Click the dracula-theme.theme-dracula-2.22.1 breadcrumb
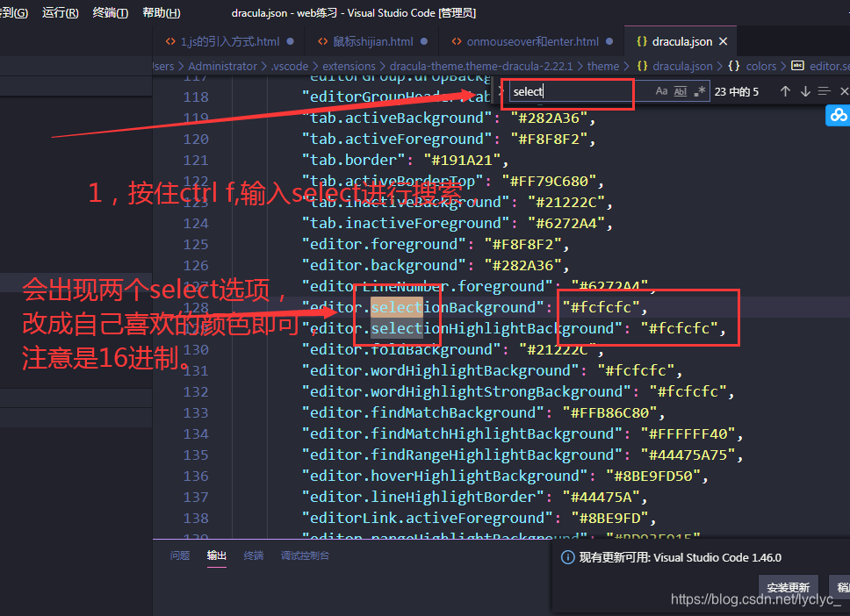The width and height of the screenshot is (850, 616). pyautogui.click(x=481, y=66)
